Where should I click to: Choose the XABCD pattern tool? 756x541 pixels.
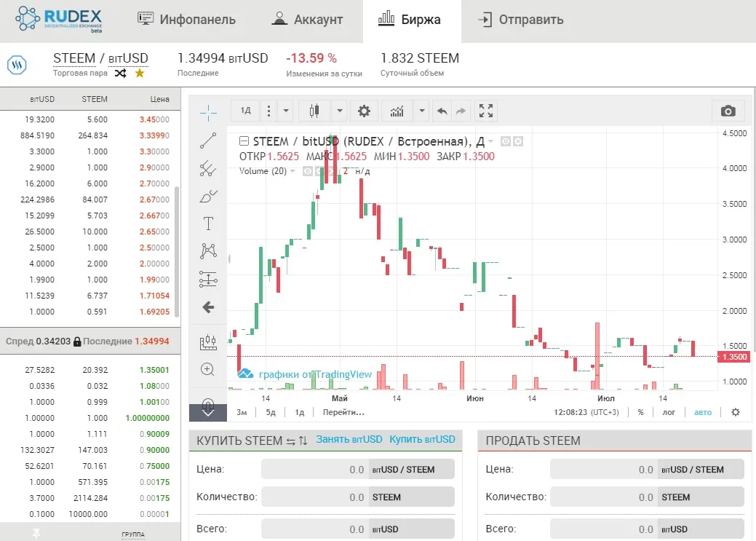click(x=208, y=251)
